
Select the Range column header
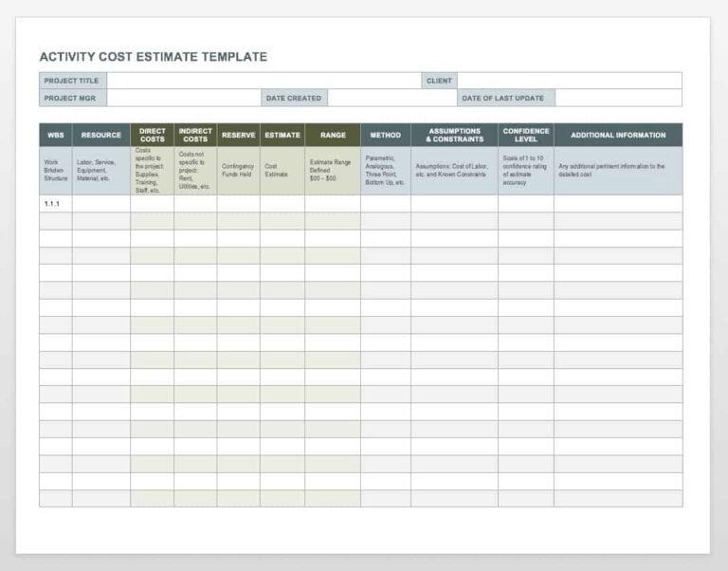coord(333,135)
